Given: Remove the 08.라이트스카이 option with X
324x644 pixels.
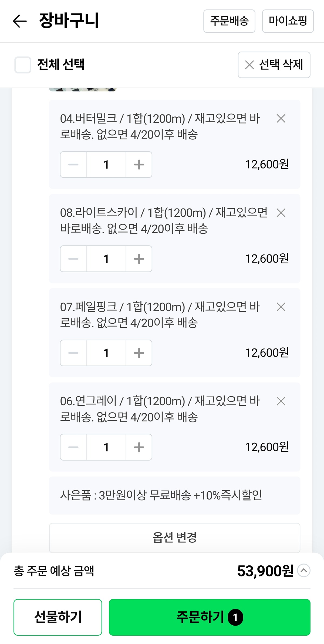Looking at the screenshot, I should (x=281, y=213).
